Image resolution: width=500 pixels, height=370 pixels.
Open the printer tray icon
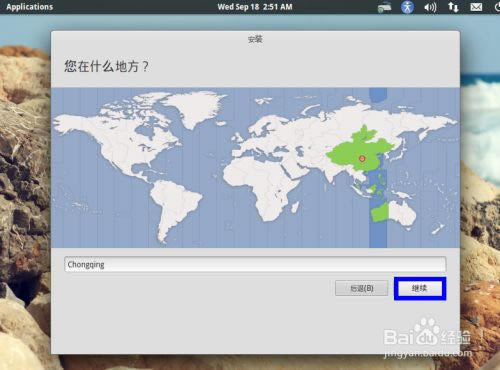tap(384, 7)
